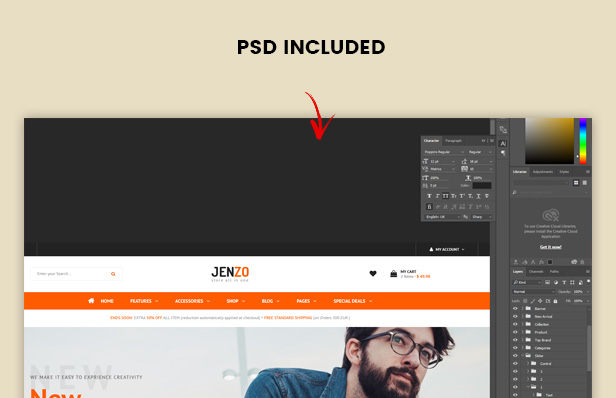Toggle Superscript text style

pyautogui.click(x=462, y=196)
